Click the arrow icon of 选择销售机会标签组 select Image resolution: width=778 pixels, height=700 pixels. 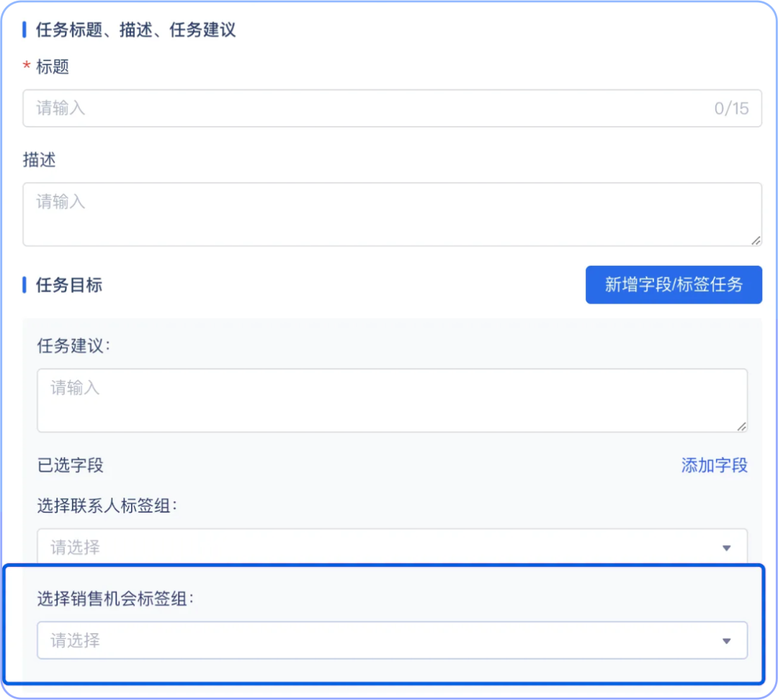pyautogui.click(x=726, y=641)
